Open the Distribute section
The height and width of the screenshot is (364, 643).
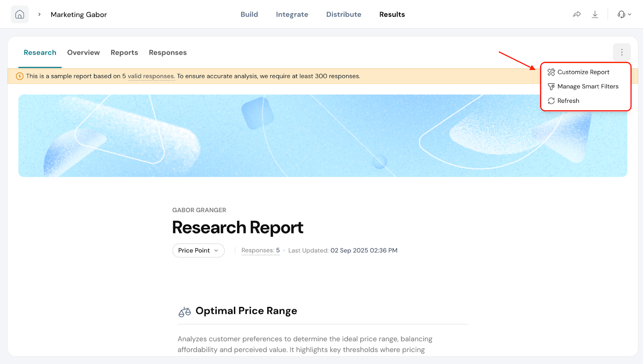tap(344, 14)
